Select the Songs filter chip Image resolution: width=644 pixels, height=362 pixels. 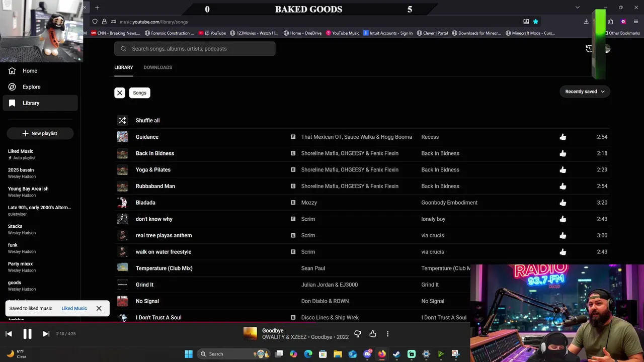[x=139, y=93]
